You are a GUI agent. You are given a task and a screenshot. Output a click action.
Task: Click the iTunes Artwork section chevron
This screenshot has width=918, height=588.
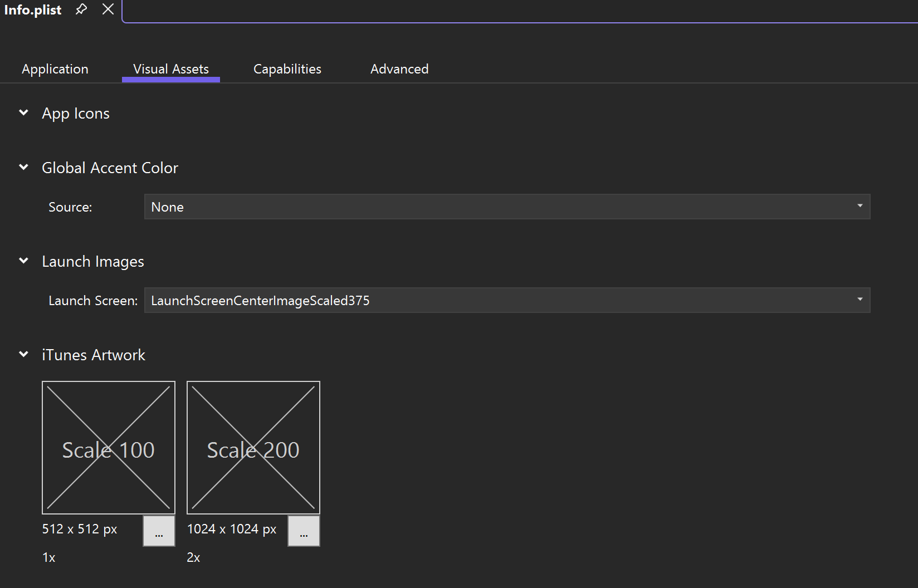[x=23, y=354]
